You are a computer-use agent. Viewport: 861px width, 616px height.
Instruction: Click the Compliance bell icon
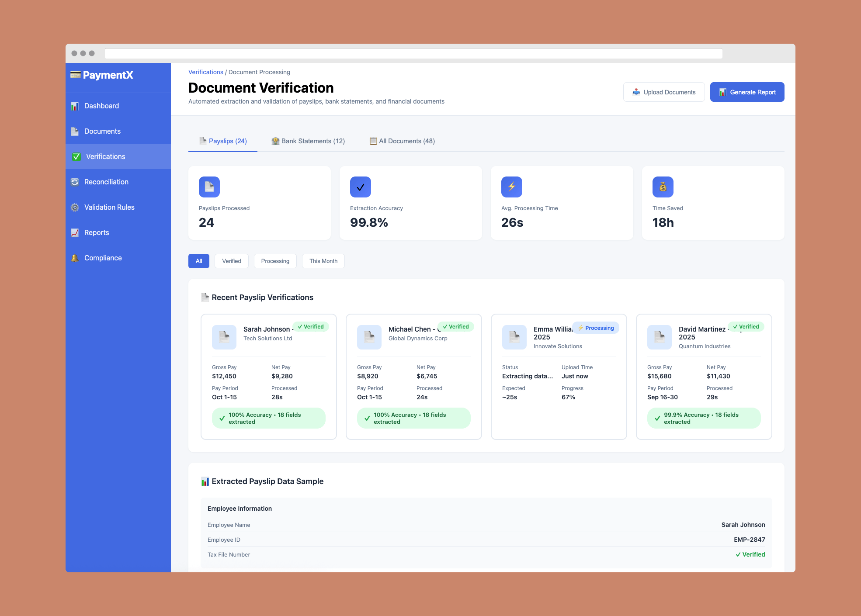(75, 258)
